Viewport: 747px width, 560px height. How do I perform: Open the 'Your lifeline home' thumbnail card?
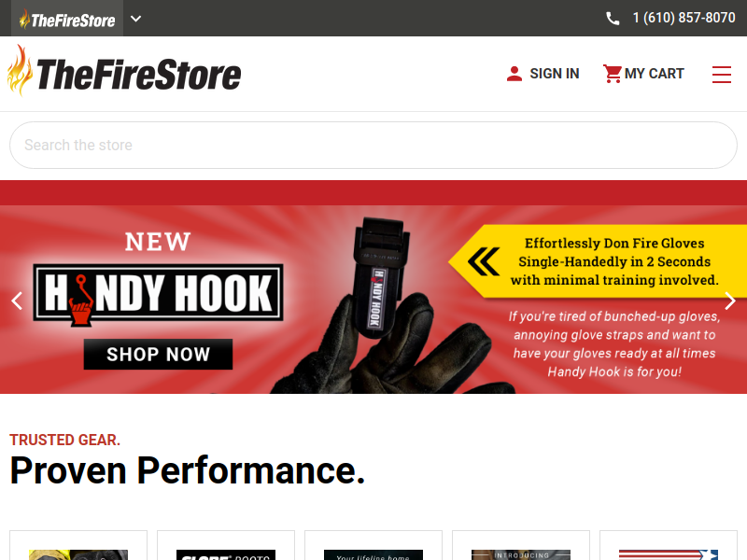pyautogui.click(x=373, y=545)
